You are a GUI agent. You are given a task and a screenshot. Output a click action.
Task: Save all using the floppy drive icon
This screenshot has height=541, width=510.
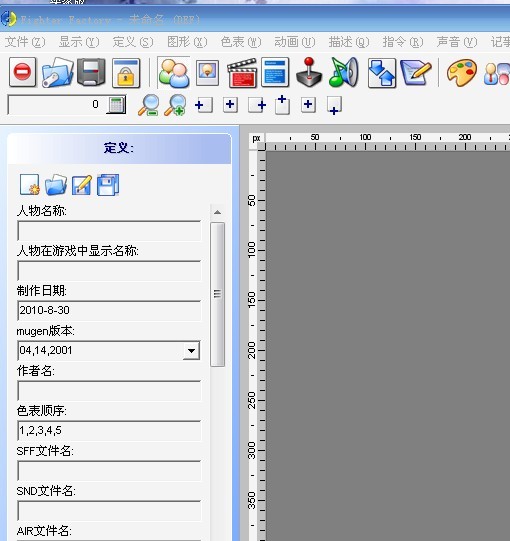(x=91, y=72)
